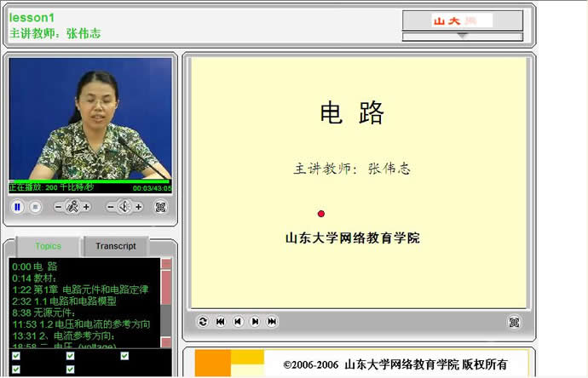Jump to topic 2:32 1.1 电路和电路模型
Image resolution: width=588 pixels, height=378 pixels.
[64, 301]
